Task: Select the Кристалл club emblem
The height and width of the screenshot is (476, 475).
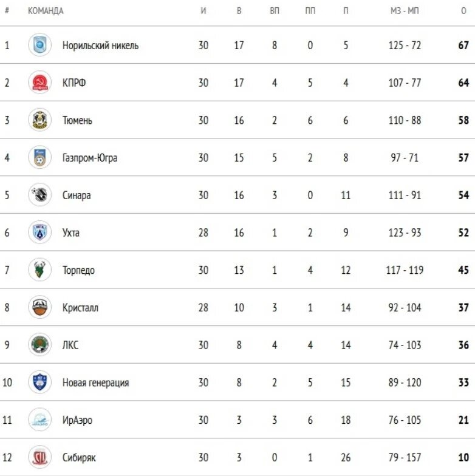Action: tap(40, 307)
